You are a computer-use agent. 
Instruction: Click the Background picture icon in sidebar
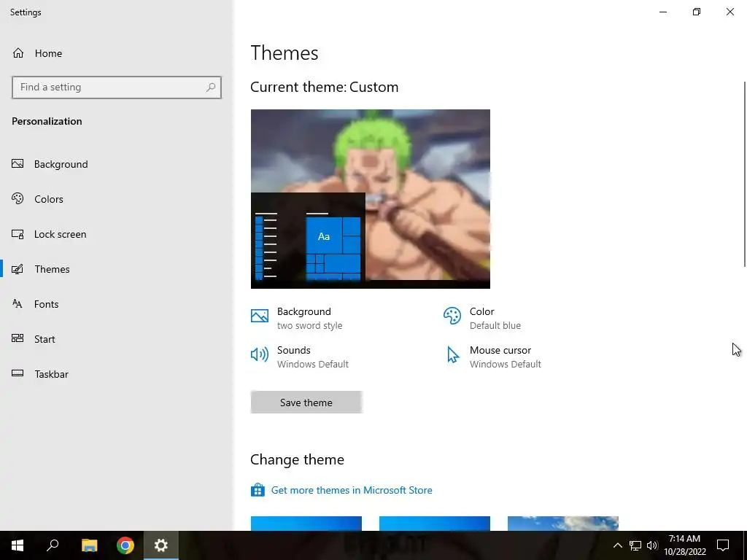click(18, 164)
